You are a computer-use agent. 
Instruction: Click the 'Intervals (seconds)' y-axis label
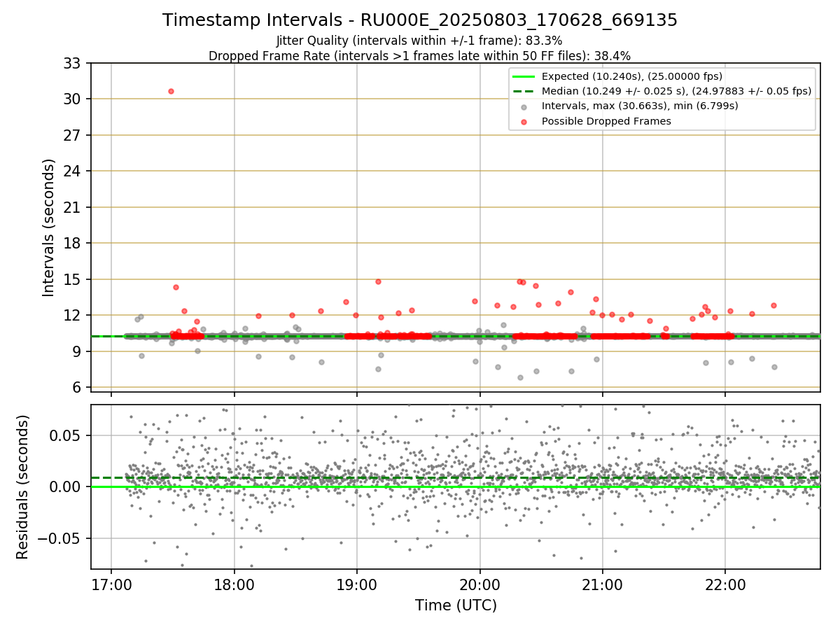(49, 227)
